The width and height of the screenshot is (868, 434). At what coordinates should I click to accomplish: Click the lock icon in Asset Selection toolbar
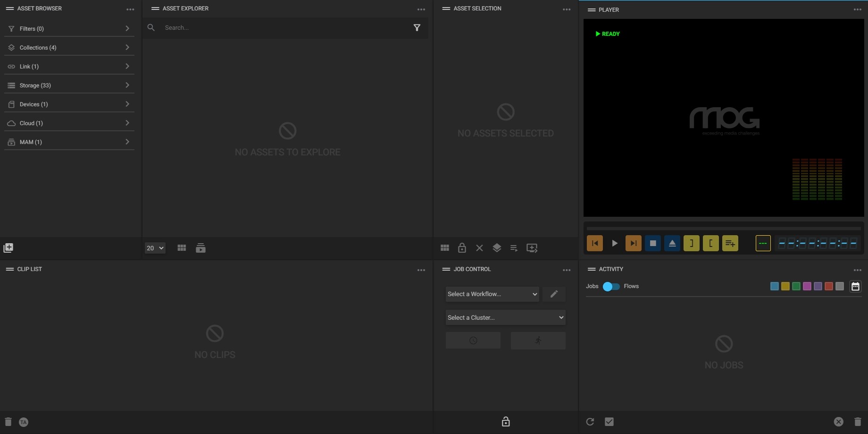click(x=462, y=247)
